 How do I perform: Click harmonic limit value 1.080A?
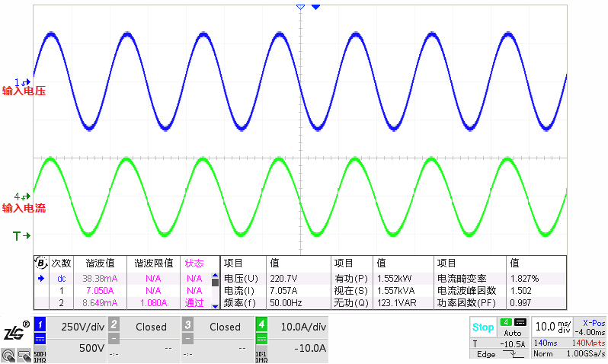point(154,302)
